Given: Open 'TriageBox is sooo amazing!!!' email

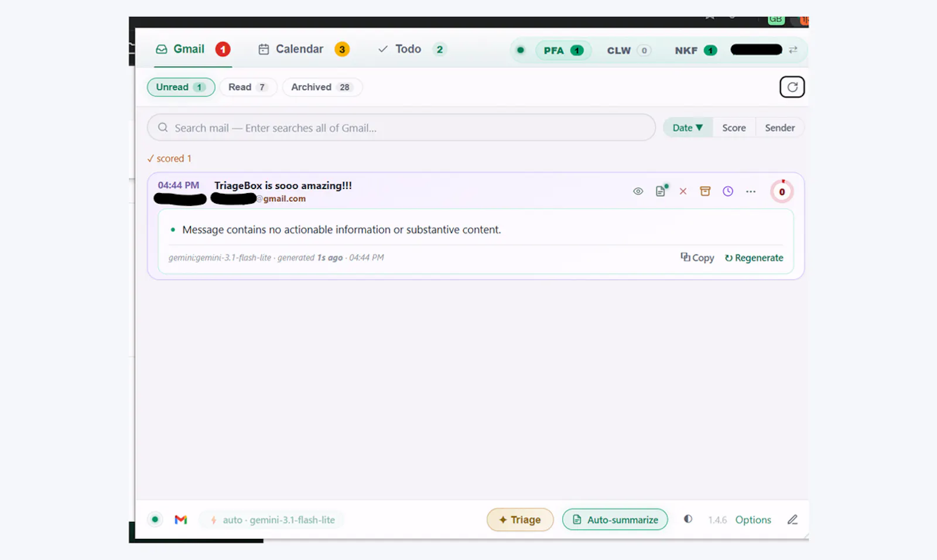Looking at the screenshot, I should pyautogui.click(x=283, y=185).
